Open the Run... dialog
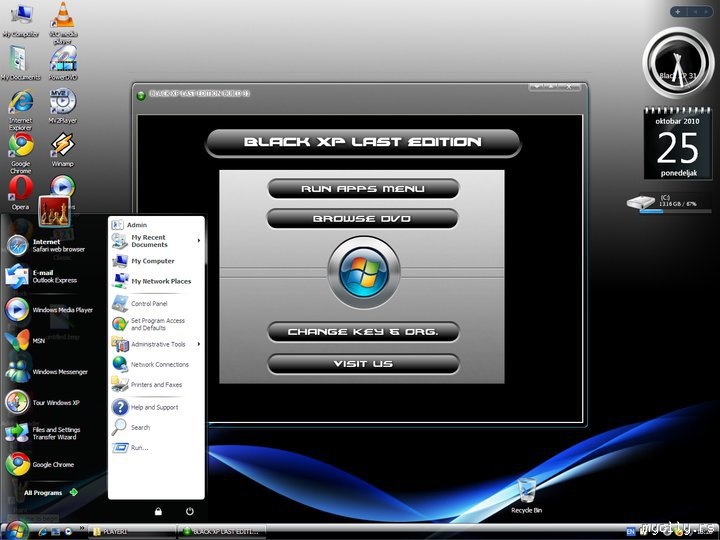The height and width of the screenshot is (540, 720). pyautogui.click(x=130, y=447)
